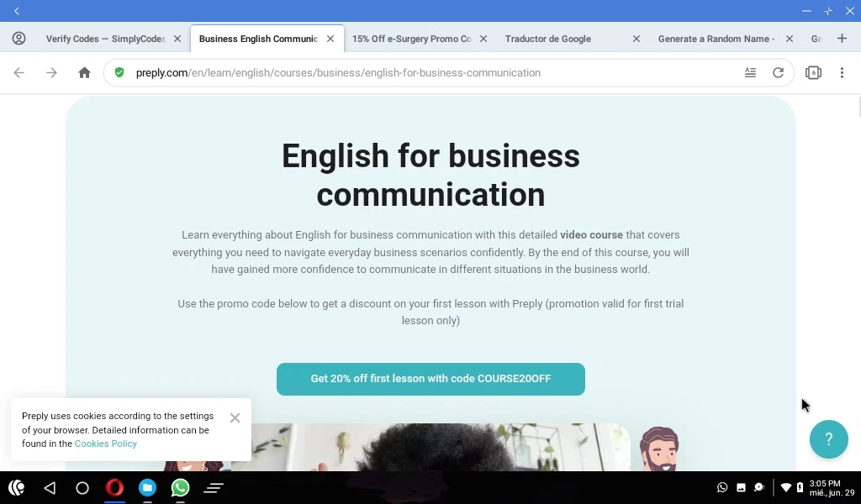
Task: Click the course video thumbnail image
Action: pos(430,447)
